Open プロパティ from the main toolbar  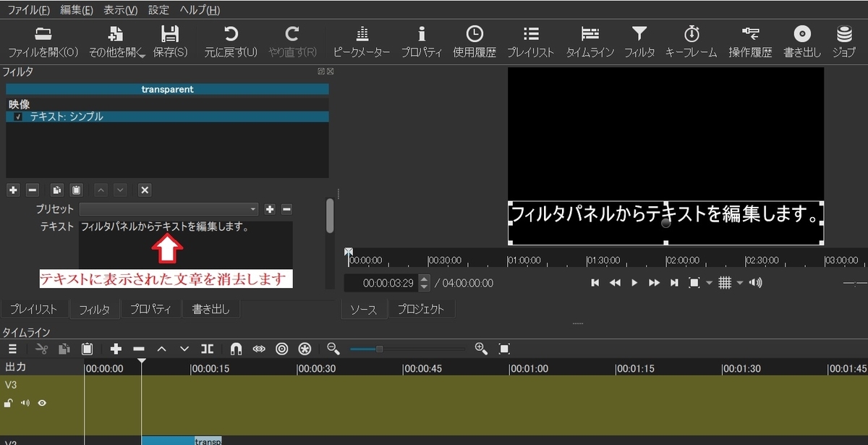[x=422, y=41]
